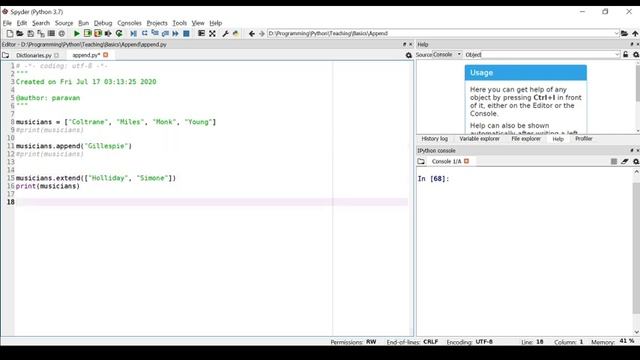
Task: Interrupt the kernel with the console stop button
Action: (614, 162)
